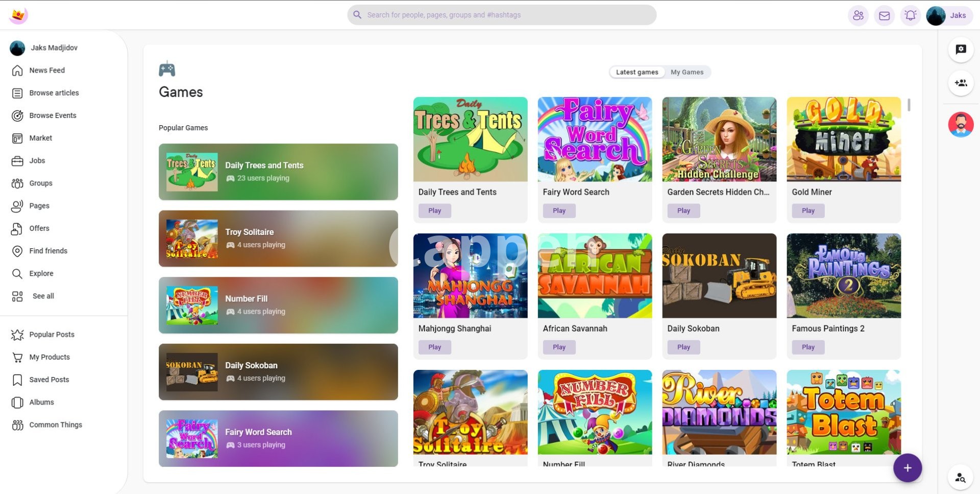Viewport: 980px width, 494px height.
Task: Open the messages envelope icon
Action: 884,16
